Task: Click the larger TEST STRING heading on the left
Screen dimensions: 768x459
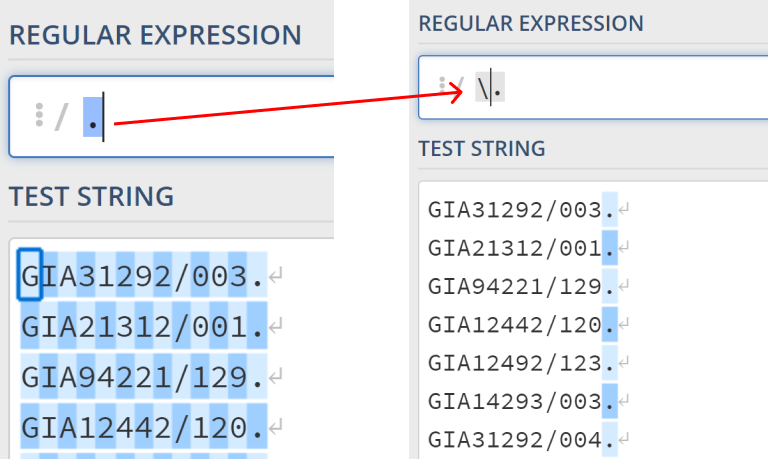Action: 91,196
